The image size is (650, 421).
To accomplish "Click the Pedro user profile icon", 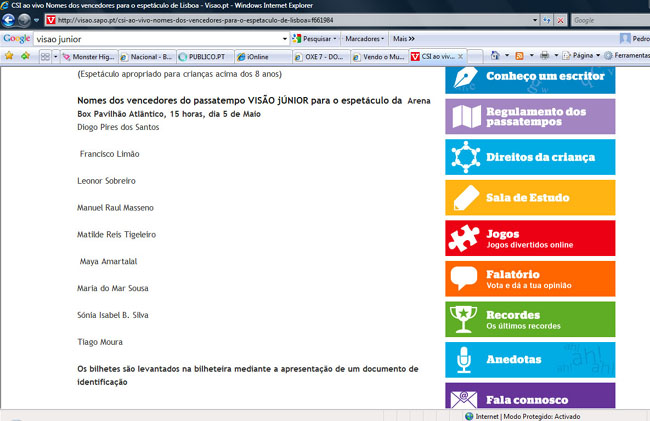I will coord(625,39).
